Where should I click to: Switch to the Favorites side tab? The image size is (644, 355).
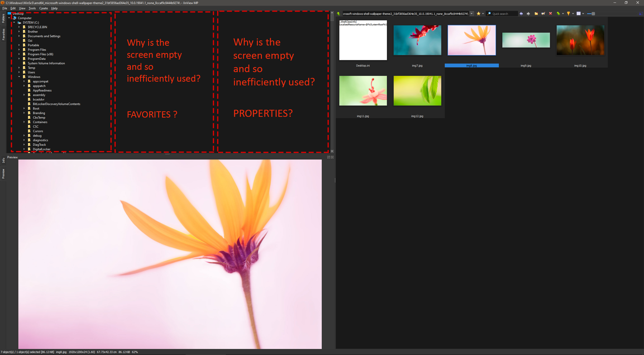point(3,34)
